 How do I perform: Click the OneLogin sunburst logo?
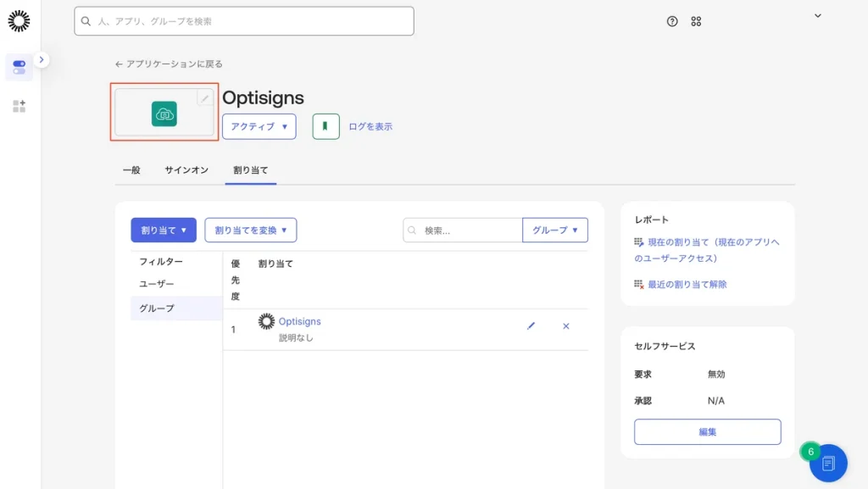(19, 21)
